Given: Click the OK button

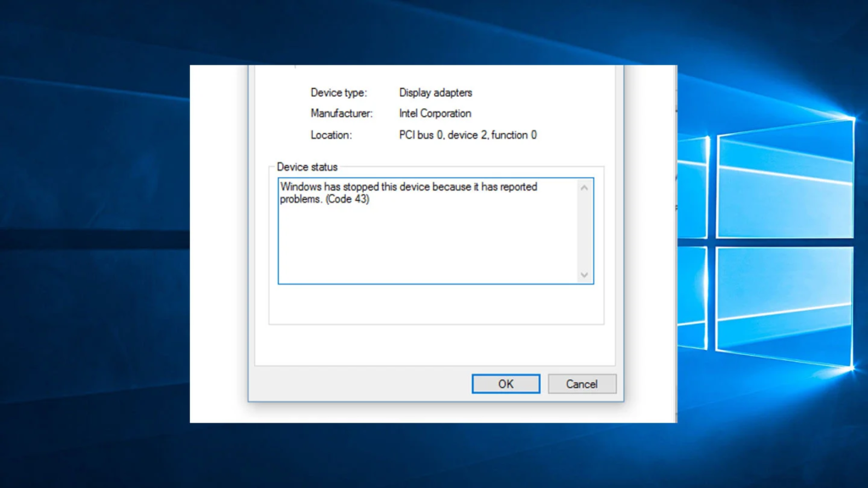Looking at the screenshot, I should (505, 384).
